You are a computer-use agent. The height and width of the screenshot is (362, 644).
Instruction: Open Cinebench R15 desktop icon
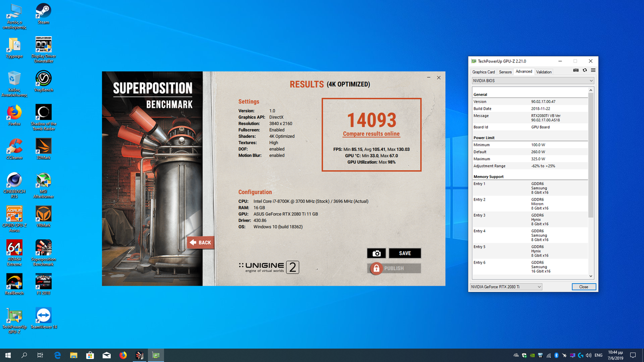pos(14,185)
